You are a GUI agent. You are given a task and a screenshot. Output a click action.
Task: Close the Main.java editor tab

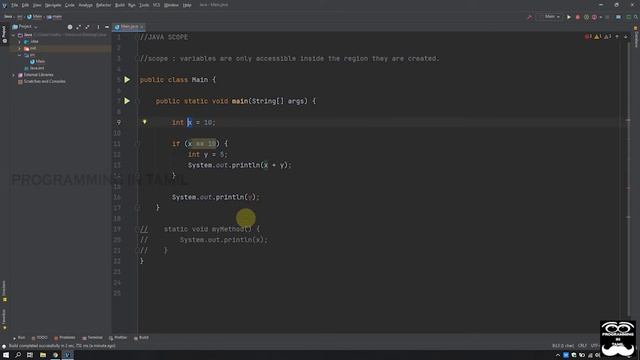tap(142, 27)
